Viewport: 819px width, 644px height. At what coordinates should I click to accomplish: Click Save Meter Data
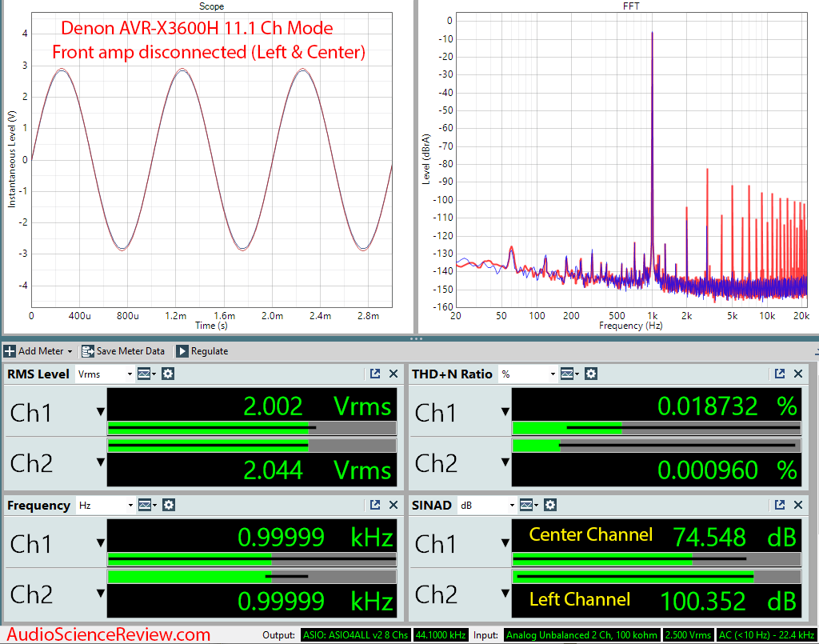[124, 351]
